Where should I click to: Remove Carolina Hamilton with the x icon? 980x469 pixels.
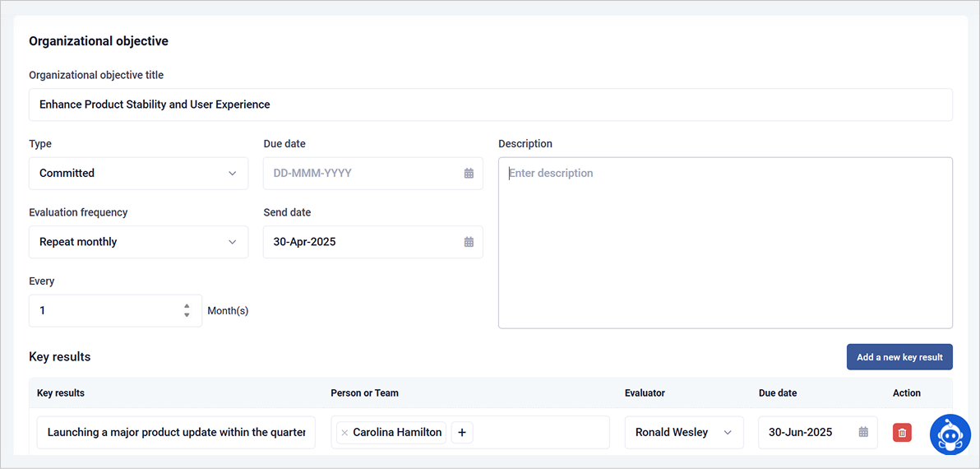[x=344, y=433]
